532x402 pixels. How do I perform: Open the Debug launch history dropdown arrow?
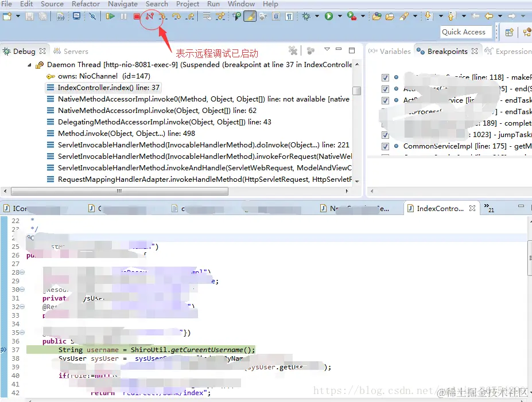tap(317, 16)
